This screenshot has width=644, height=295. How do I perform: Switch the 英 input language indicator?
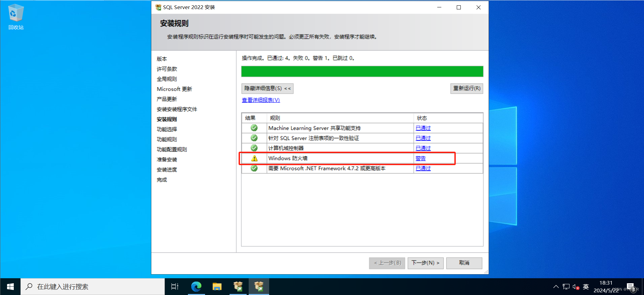pos(586,287)
